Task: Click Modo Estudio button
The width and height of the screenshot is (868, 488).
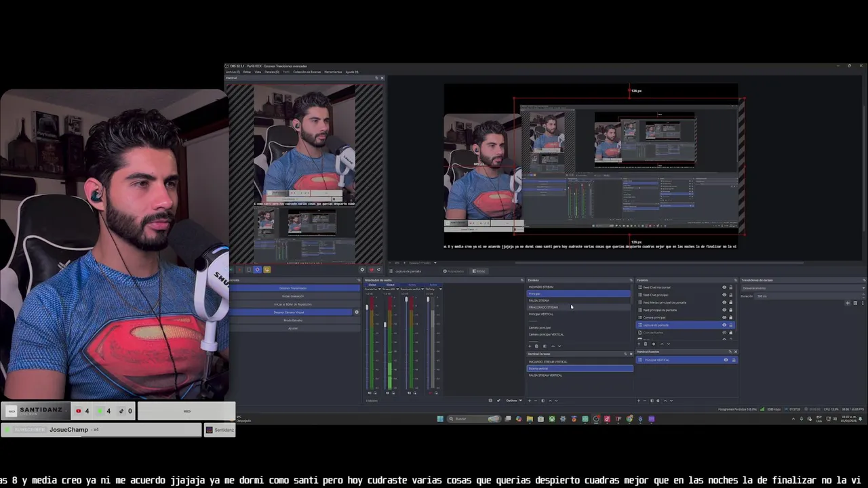Action: (x=294, y=321)
